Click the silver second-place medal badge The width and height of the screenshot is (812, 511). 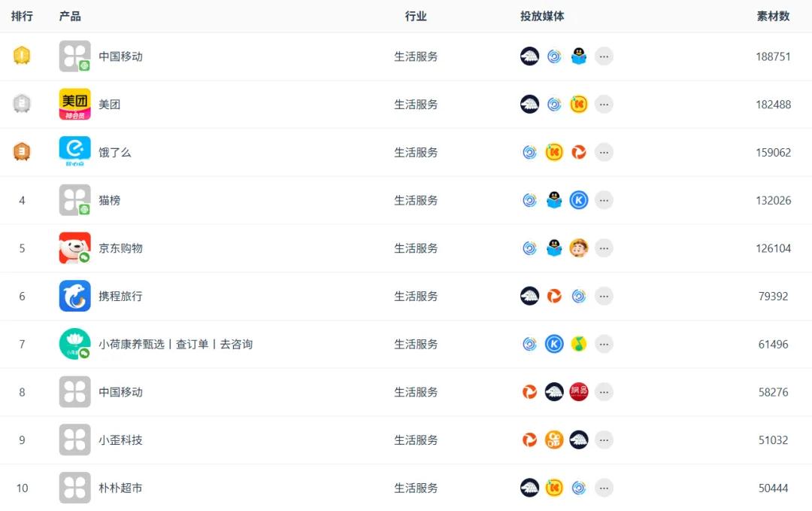(22, 104)
